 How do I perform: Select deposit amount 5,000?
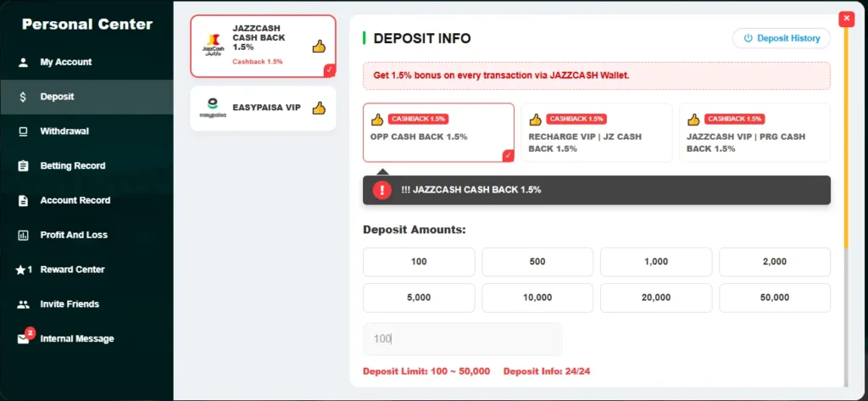pyautogui.click(x=419, y=298)
